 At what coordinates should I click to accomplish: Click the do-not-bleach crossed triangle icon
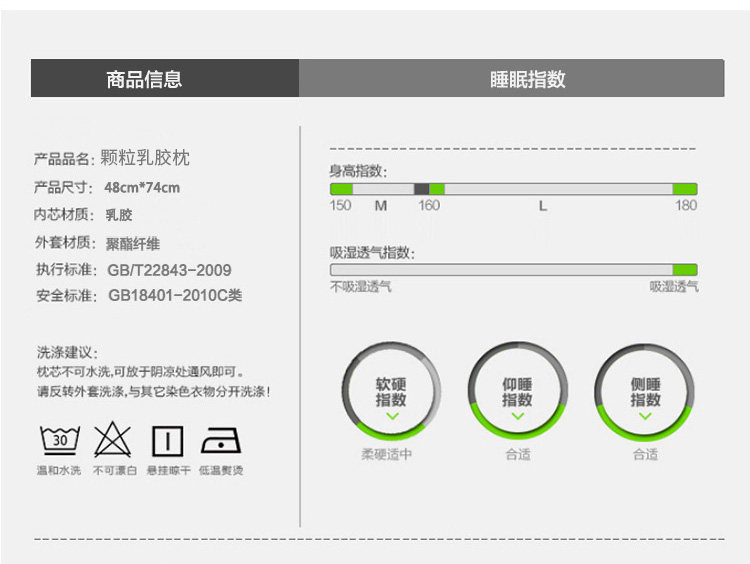[112, 440]
